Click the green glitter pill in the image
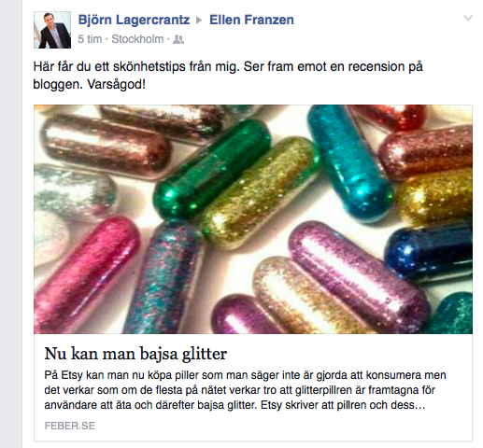This screenshot has width=483, height=448. 213,170
